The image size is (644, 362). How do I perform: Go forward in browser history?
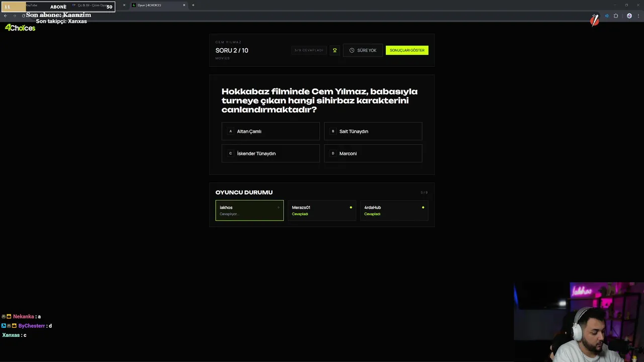coord(15,16)
